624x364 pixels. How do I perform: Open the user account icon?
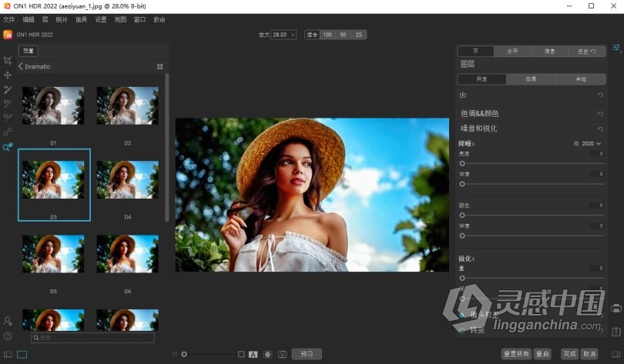click(8, 321)
